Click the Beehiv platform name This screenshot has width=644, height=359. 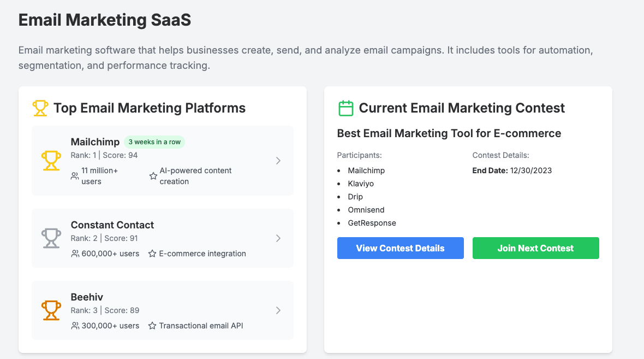[87, 297]
